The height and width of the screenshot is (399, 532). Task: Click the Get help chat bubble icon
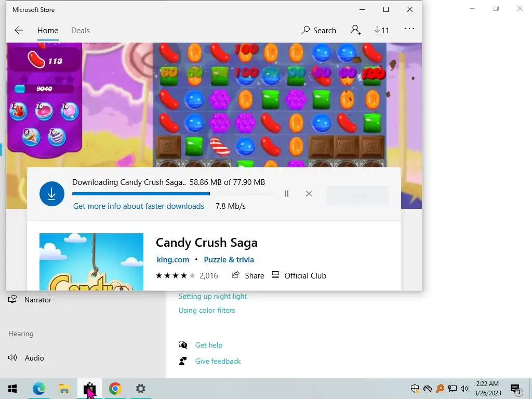(183, 345)
